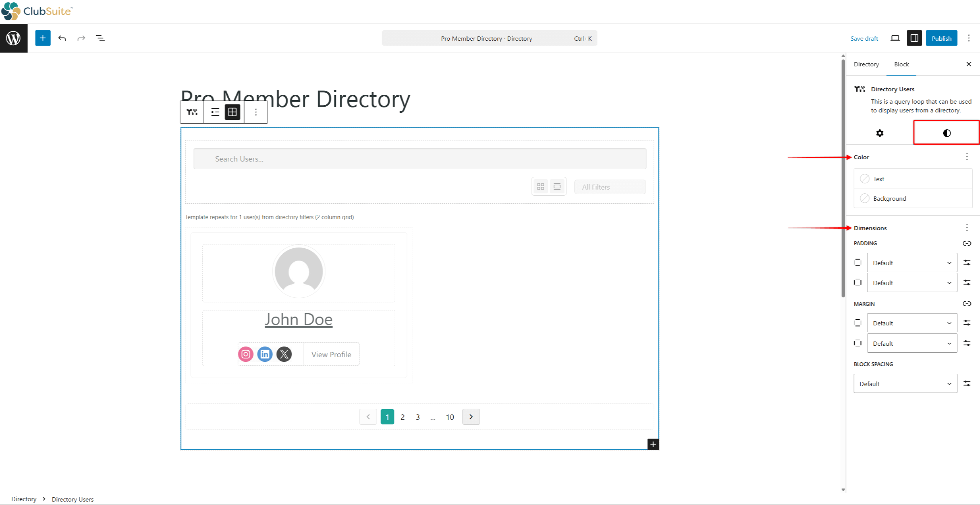The width and height of the screenshot is (980, 505).
Task: Open vertical margin Default dropdown
Action: point(912,323)
